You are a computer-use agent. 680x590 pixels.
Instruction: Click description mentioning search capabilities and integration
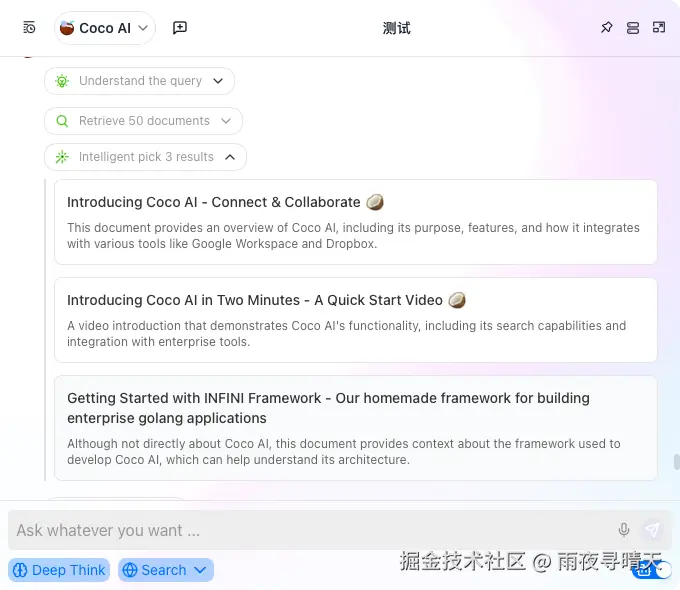click(x=347, y=334)
